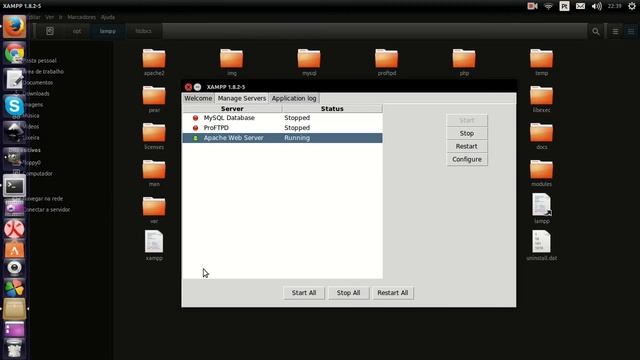
Task: Open the Pt keyboard layout indicator
Action: pyautogui.click(x=564, y=6)
